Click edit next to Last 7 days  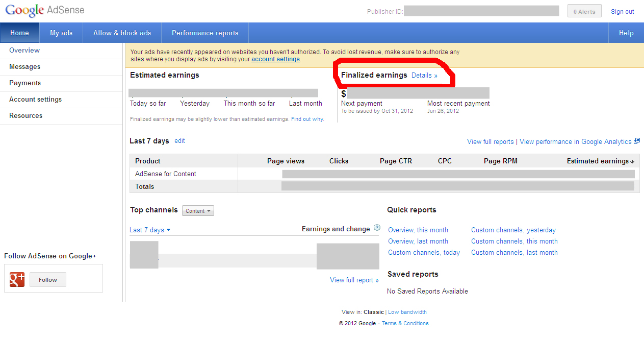[179, 141]
